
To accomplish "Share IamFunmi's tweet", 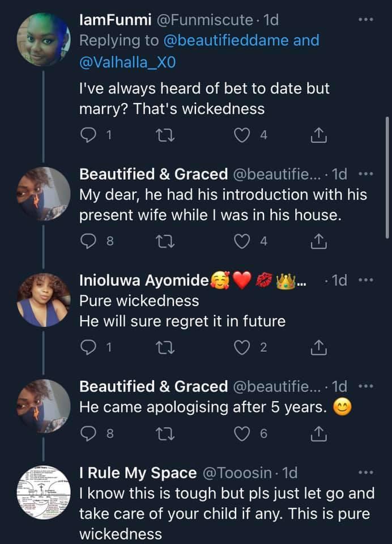I will click(318, 135).
